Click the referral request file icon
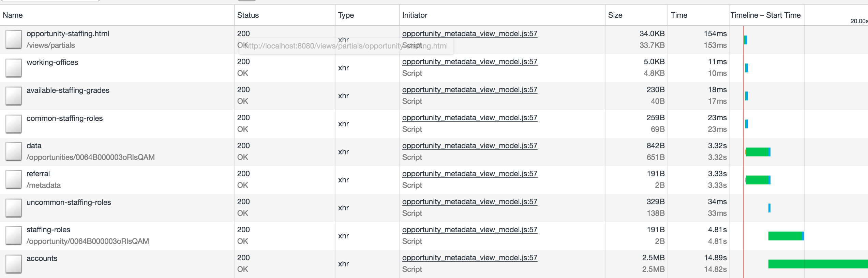This screenshot has height=278, width=868. [14, 180]
